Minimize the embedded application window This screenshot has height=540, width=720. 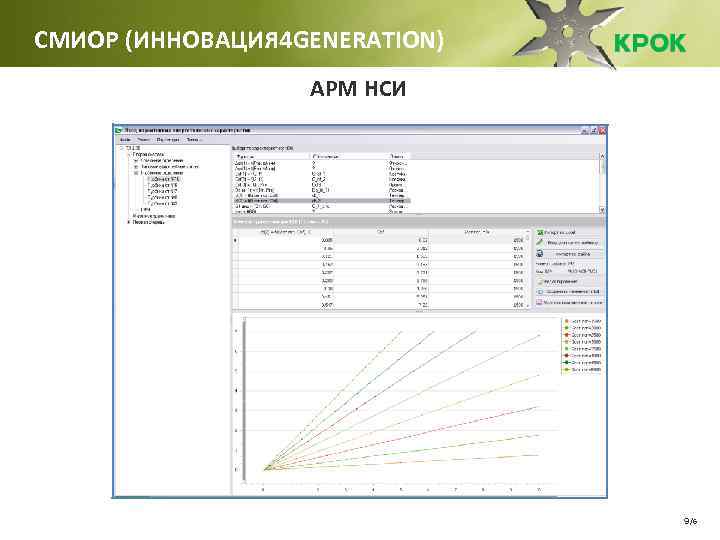[x=585, y=131]
